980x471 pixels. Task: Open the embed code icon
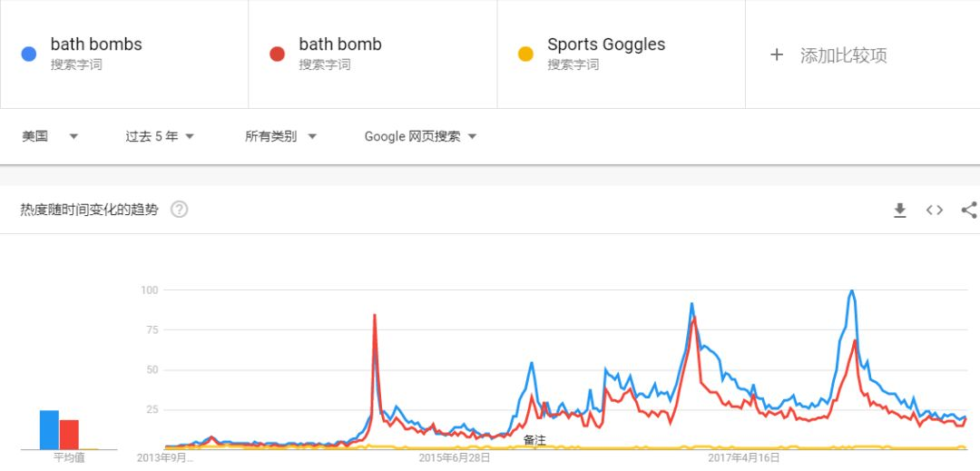tap(935, 210)
